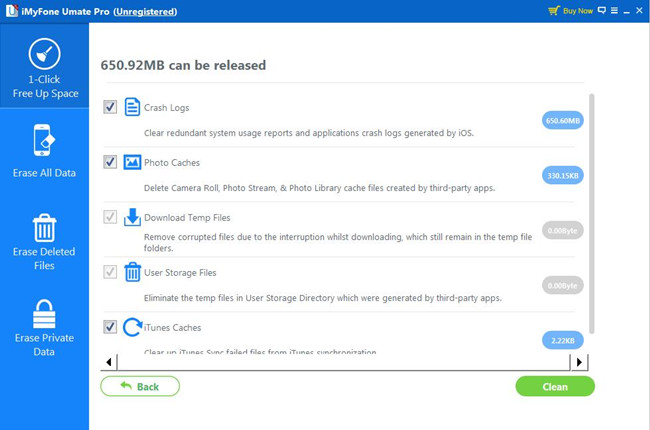
Task: Select the Crash Logs label
Action: tap(167, 108)
